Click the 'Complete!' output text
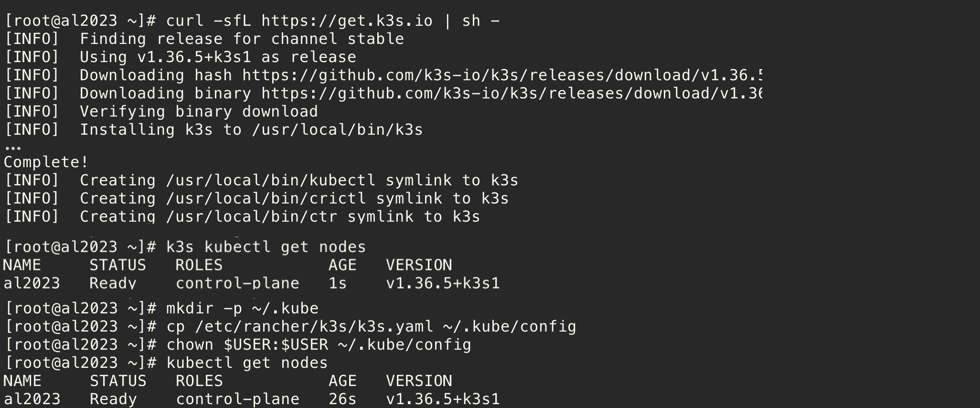This screenshot has height=408, width=980. click(46, 162)
